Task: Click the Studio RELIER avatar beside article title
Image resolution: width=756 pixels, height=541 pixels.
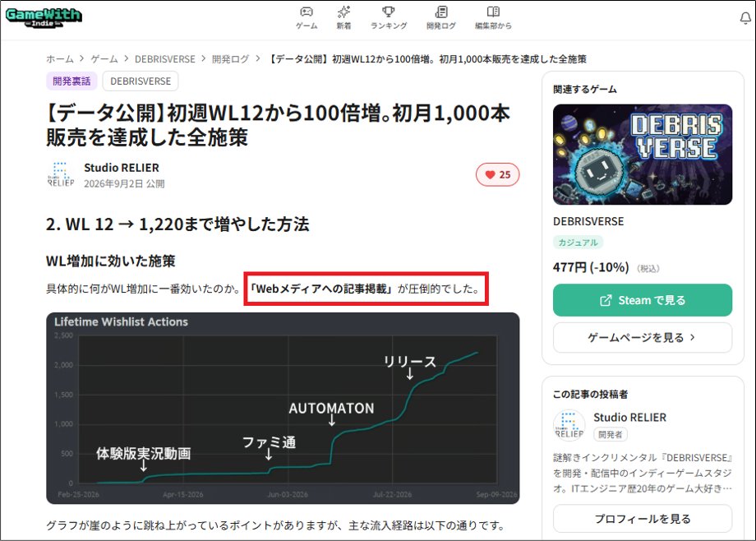Action: 61,174
